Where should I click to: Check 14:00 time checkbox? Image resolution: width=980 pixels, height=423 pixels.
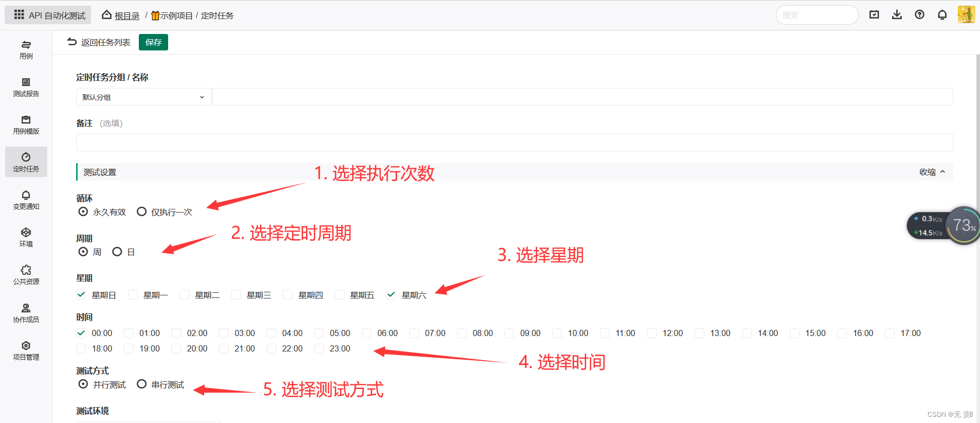tap(747, 333)
